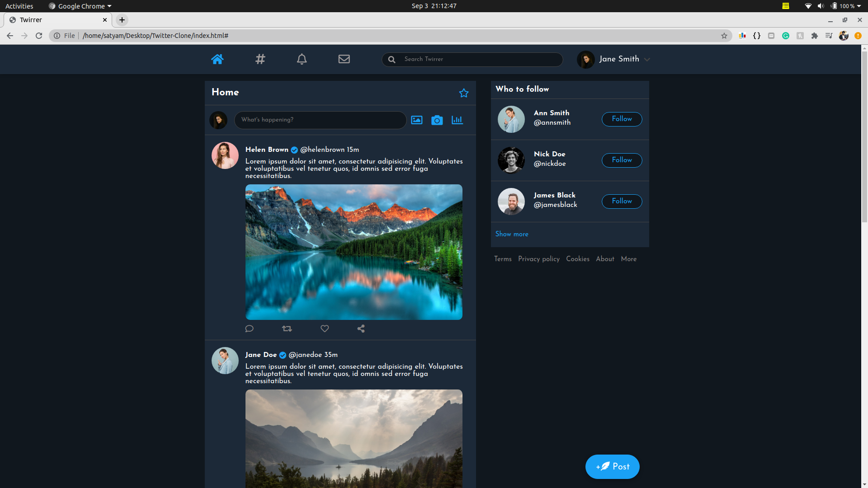Follow Ann Smith
The width and height of the screenshot is (868, 488).
click(622, 119)
